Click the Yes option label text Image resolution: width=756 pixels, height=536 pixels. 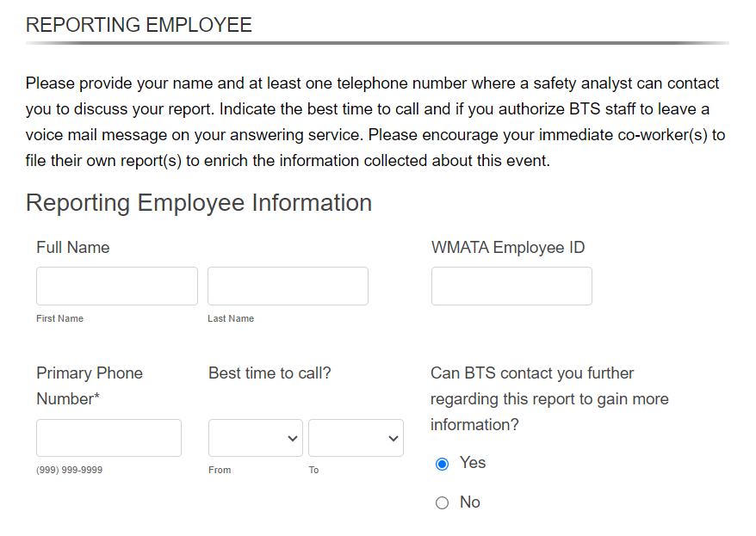(x=473, y=462)
